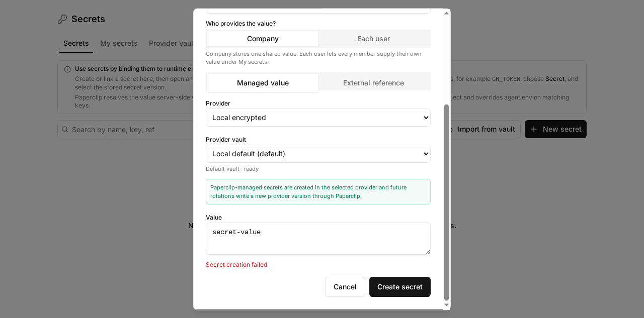Switch to the Secrets tab
Viewport: 644px width, 318px height.
pos(76,43)
